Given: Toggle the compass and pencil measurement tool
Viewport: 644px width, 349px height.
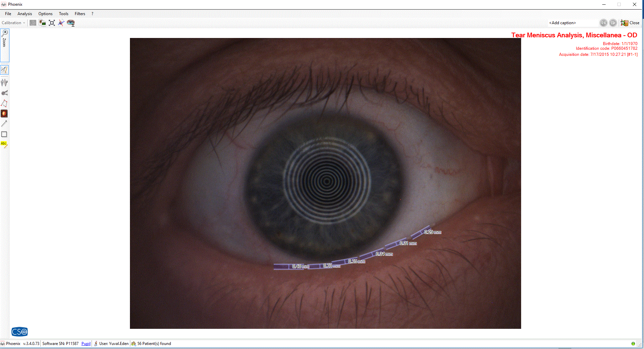Looking at the screenshot, I should (4, 70).
